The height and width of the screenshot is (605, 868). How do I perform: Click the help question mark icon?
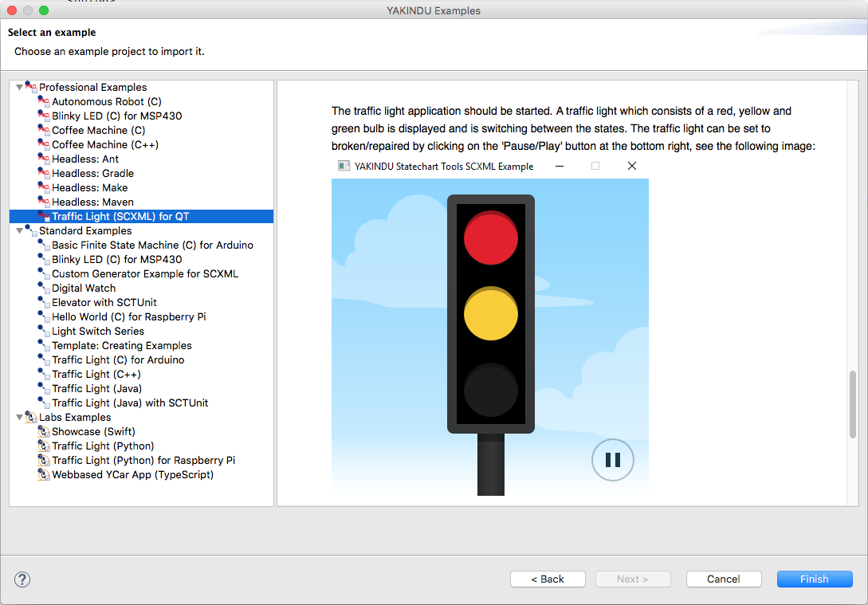click(22, 579)
